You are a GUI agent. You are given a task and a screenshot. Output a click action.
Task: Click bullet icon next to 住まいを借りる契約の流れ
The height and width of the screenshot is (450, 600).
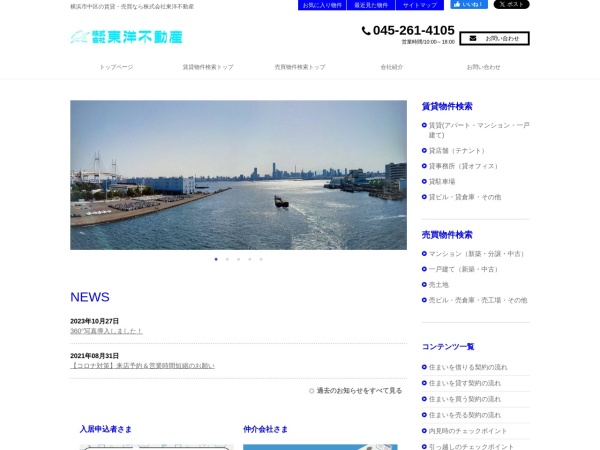424,367
